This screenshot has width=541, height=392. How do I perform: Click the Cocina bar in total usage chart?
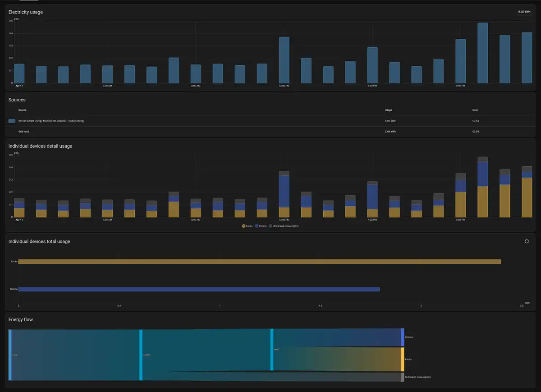point(199,289)
